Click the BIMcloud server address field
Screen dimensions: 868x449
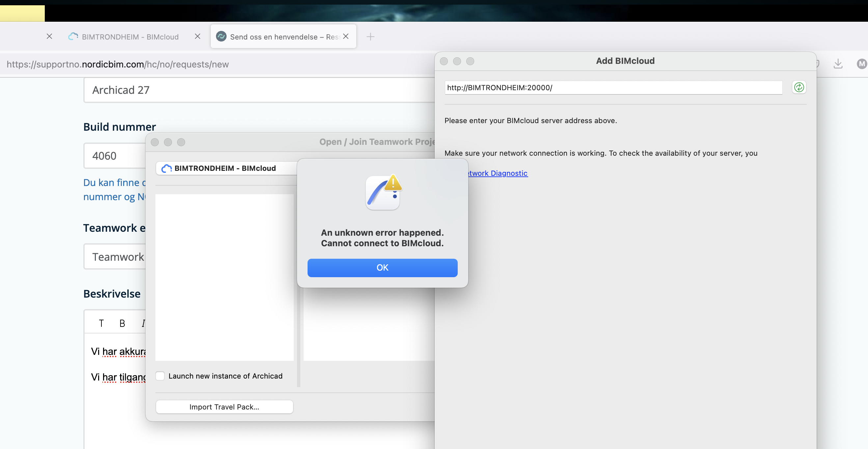(613, 88)
